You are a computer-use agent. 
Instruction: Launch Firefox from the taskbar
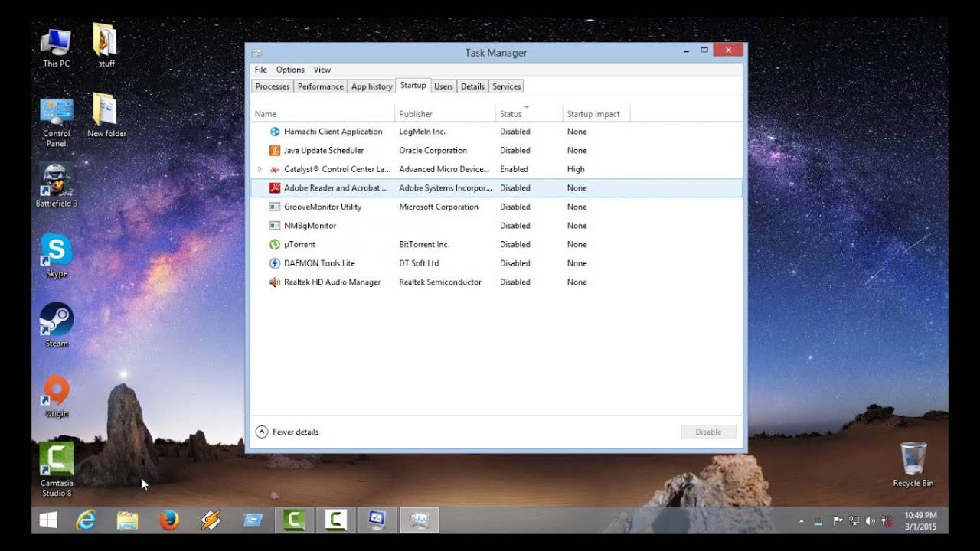(169, 520)
